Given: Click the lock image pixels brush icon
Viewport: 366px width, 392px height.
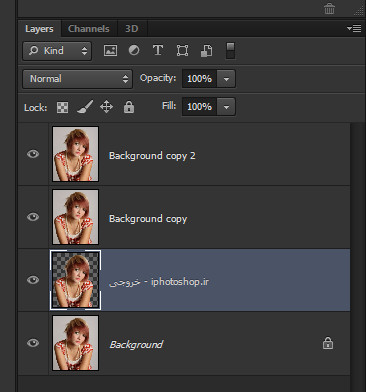Looking at the screenshot, I should point(85,107).
